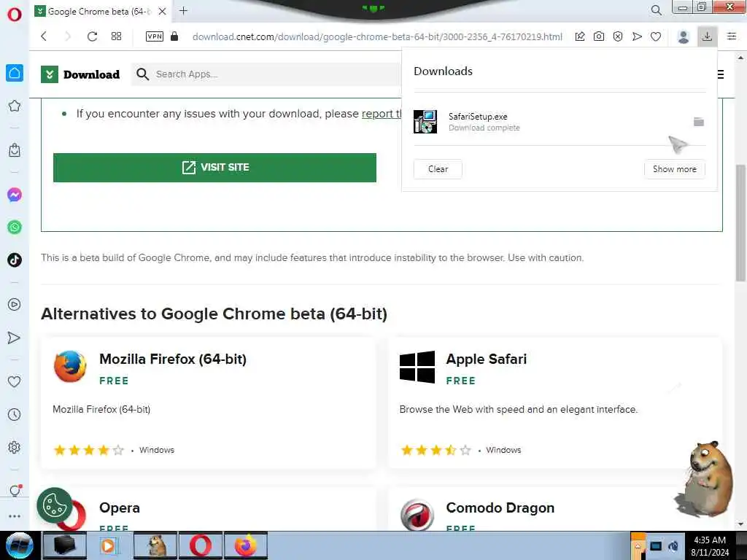Click the green VISIT SITE button
The image size is (747, 560).
pos(214,167)
